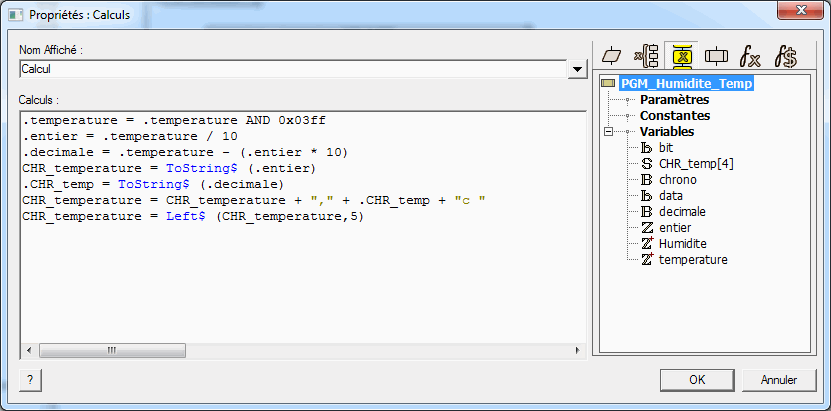Click the byte icon beside decimale

pyautogui.click(x=647, y=211)
